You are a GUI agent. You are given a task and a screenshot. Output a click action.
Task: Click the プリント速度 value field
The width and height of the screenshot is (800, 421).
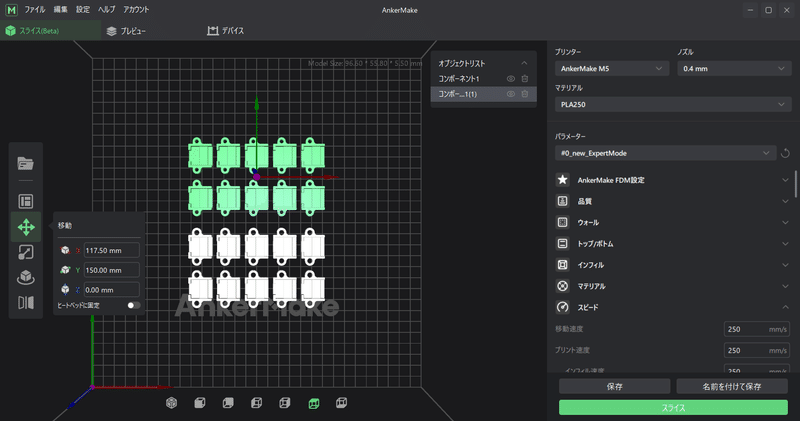[x=757, y=351]
